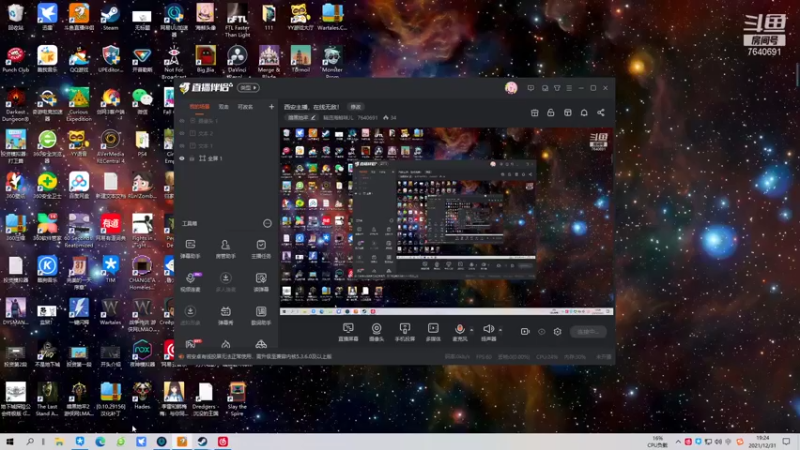Screen dimensions: 800x450
Task: Open the 弹幕助手 tool in toolbox
Action: 190,248
